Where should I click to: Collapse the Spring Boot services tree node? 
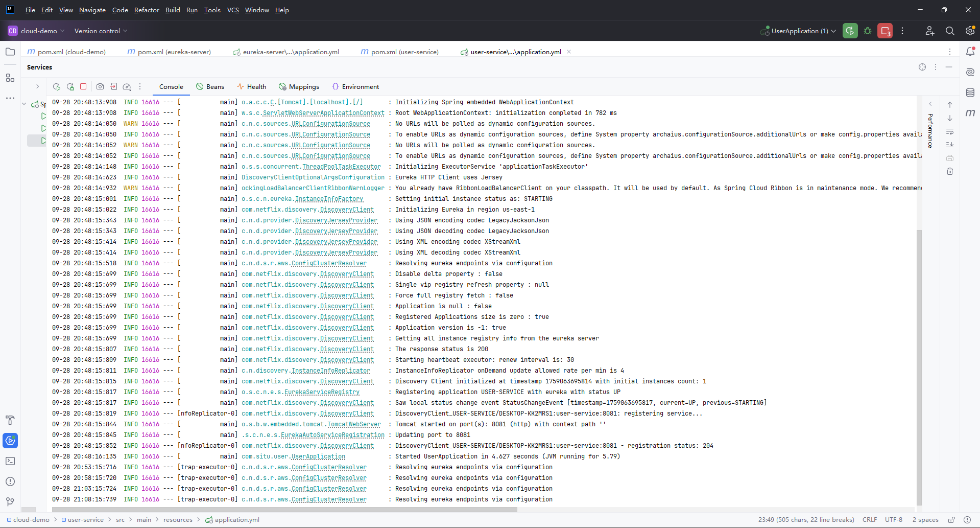click(24, 104)
